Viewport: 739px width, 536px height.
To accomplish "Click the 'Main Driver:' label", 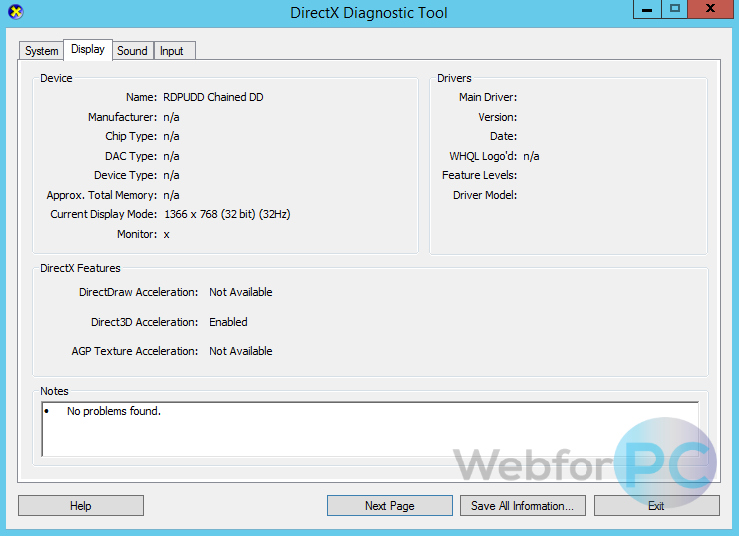I will (x=488, y=97).
